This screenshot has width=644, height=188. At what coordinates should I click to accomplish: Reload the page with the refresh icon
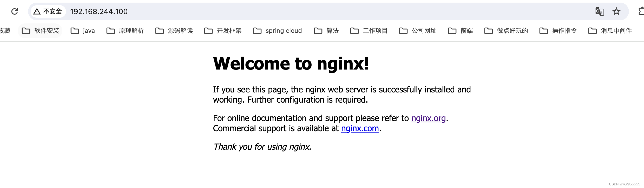[15, 11]
